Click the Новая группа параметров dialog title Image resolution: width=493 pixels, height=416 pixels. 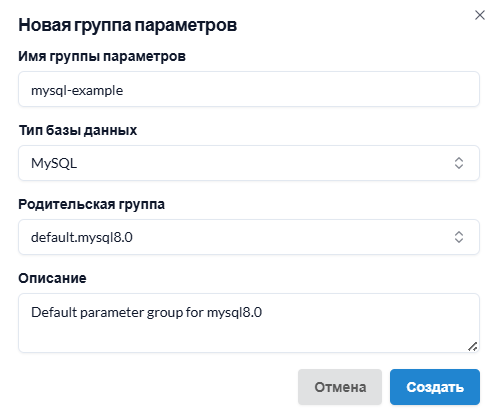(128, 25)
